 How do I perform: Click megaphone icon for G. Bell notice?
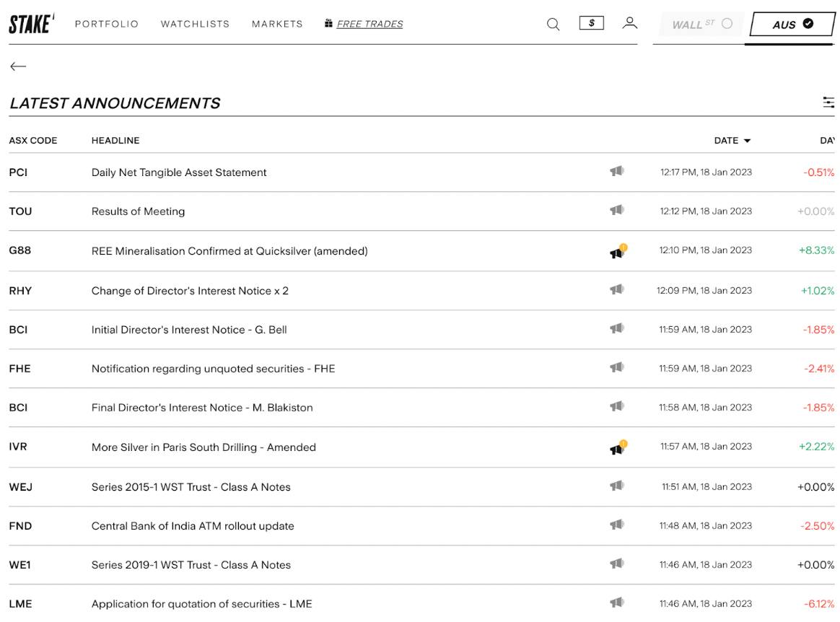coord(617,328)
